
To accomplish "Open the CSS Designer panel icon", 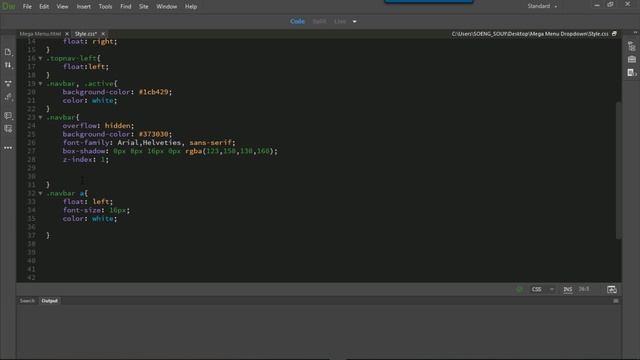I will pyautogui.click(x=631, y=73).
